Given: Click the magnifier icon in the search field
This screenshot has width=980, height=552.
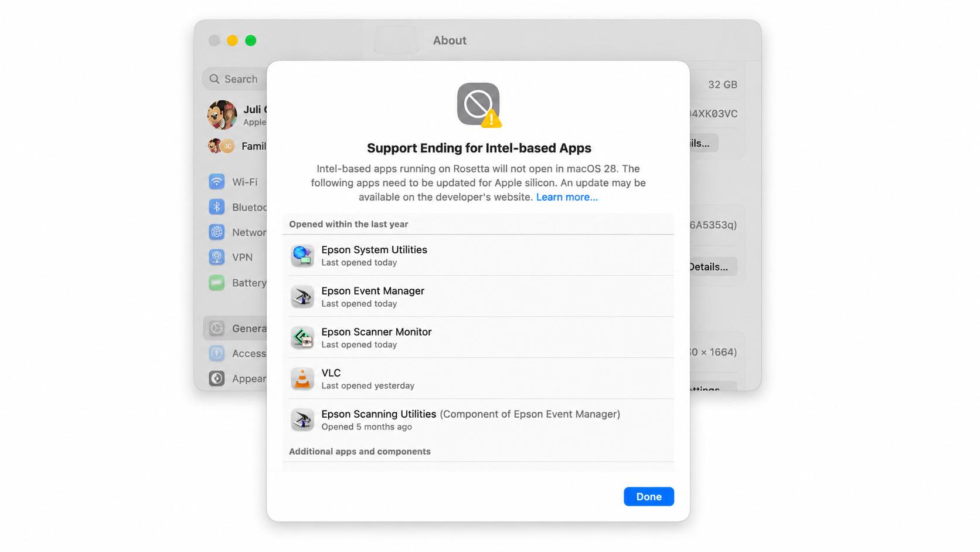Looking at the screenshot, I should [x=215, y=79].
